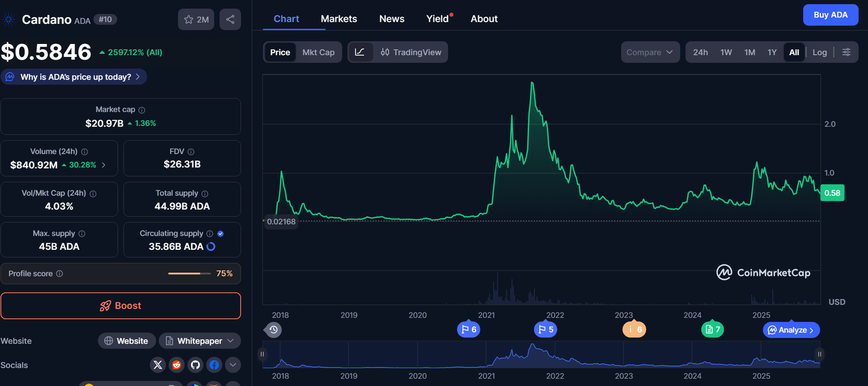Click the chart history clock icon
868x386 pixels.
[273, 330]
